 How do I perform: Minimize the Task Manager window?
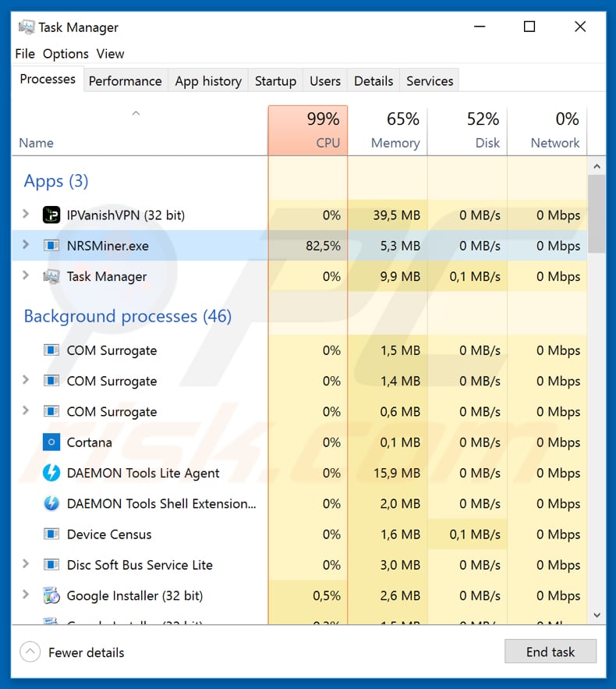480,27
